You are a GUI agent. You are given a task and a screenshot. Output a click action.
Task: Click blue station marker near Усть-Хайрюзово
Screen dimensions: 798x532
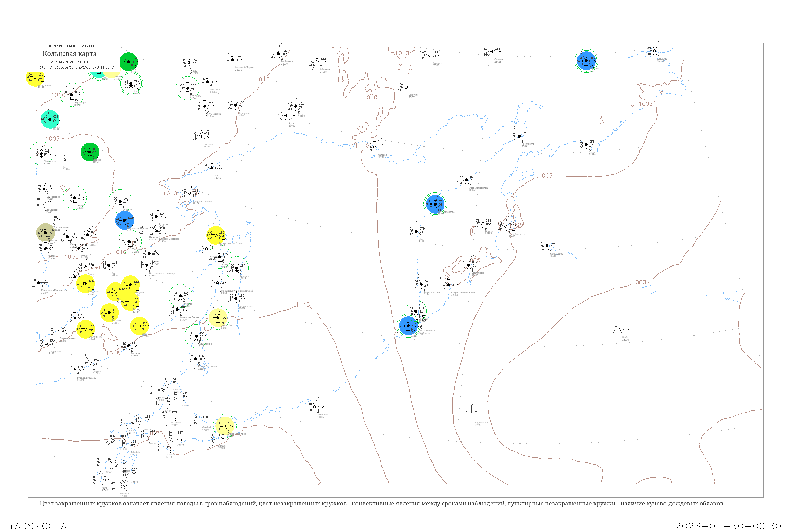(x=435, y=204)
